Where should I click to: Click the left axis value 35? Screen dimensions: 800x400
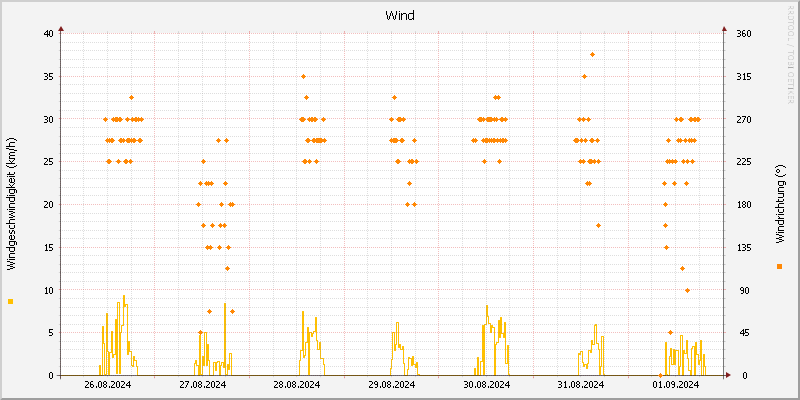click(x=48, y=77)
